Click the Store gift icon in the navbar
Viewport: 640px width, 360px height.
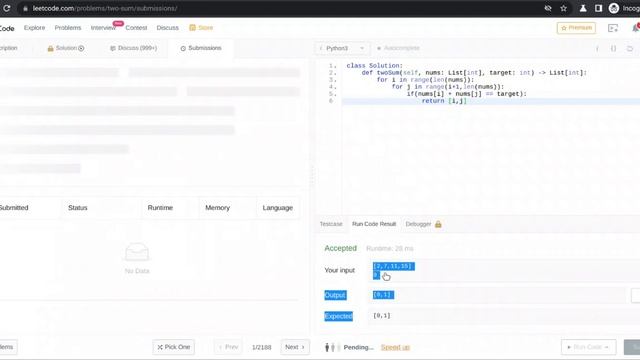(192, 28)
